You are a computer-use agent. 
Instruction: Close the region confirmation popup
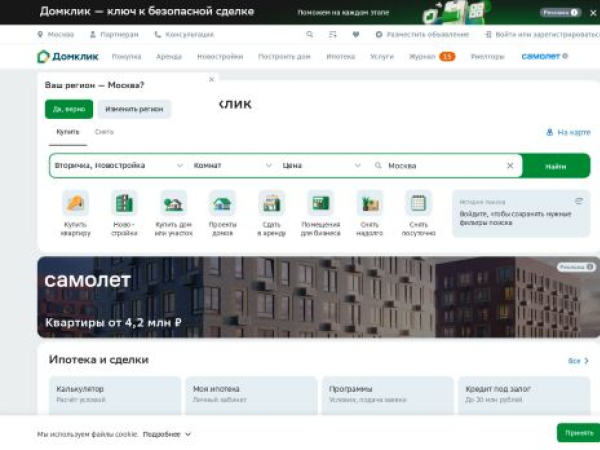click(211, 79)
